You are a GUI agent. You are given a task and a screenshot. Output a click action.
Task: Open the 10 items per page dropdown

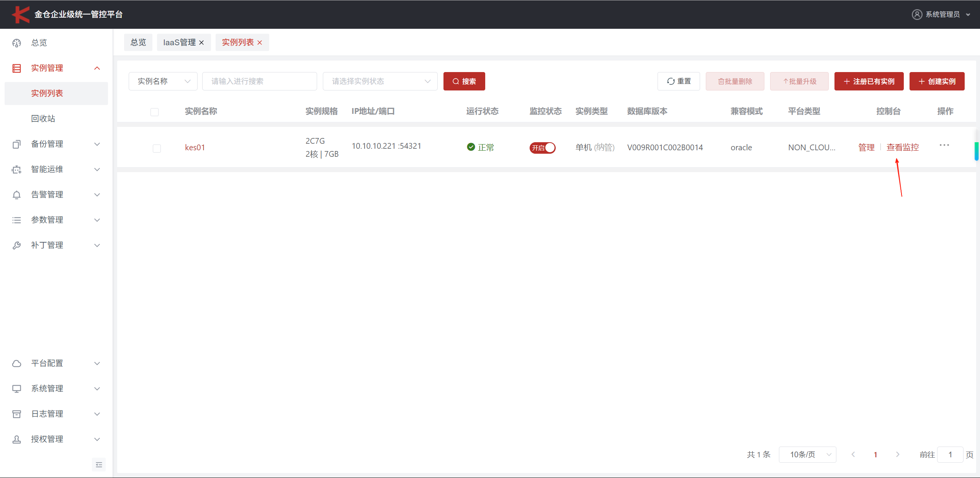807,455
